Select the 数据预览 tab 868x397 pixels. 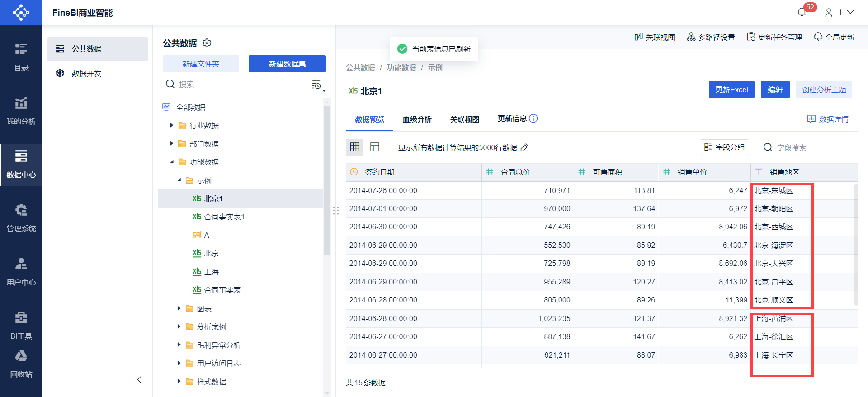369,119
